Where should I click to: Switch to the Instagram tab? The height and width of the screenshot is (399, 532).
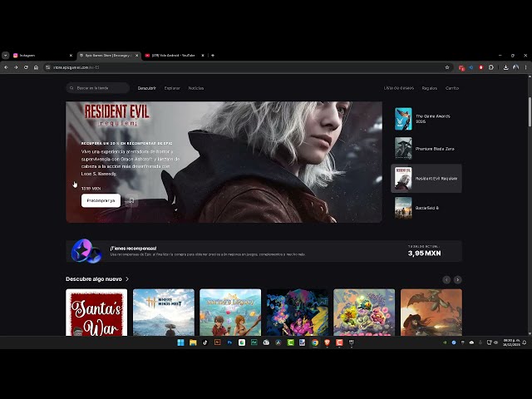(41, 56)
